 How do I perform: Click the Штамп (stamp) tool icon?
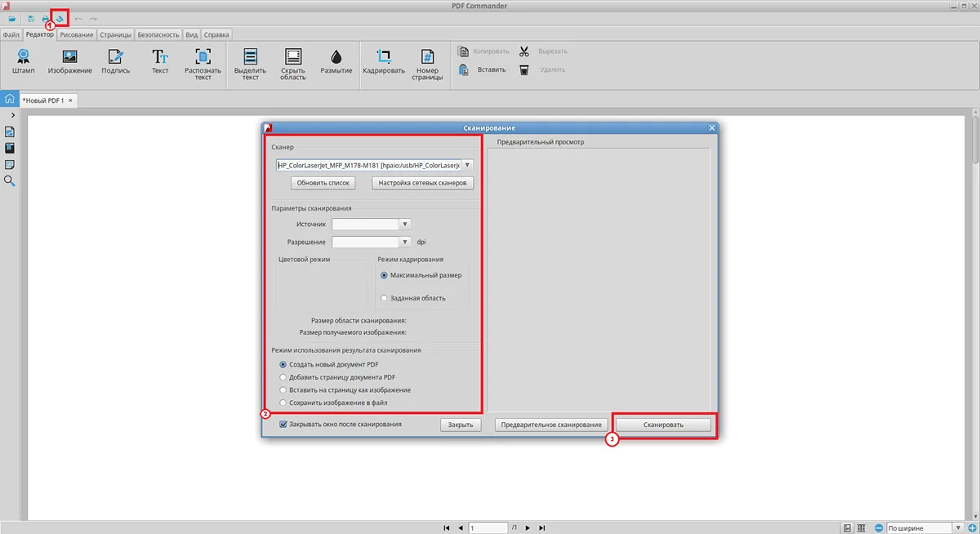pos(24,57)
